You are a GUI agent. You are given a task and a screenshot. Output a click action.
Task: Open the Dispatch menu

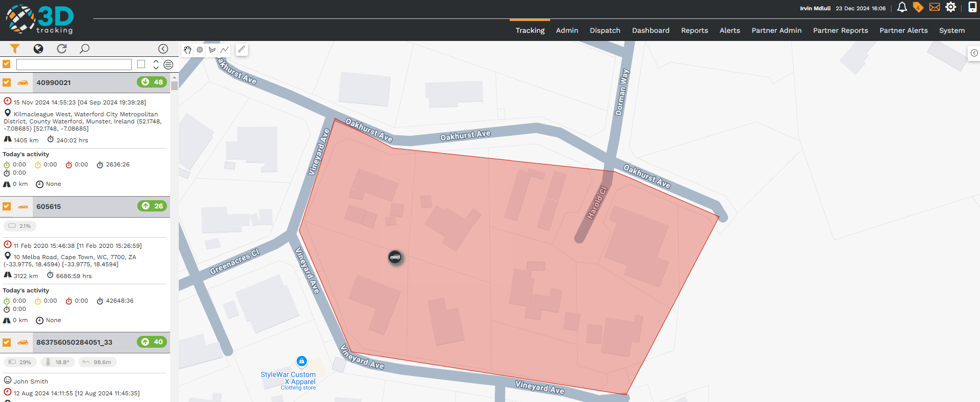click(604, 30)
